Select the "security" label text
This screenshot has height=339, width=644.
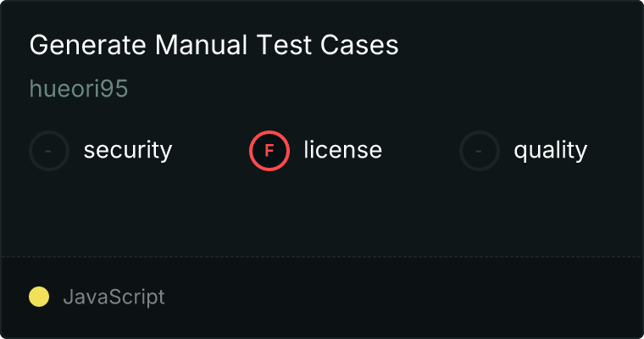pyautogui.click(x=127, y=151)
